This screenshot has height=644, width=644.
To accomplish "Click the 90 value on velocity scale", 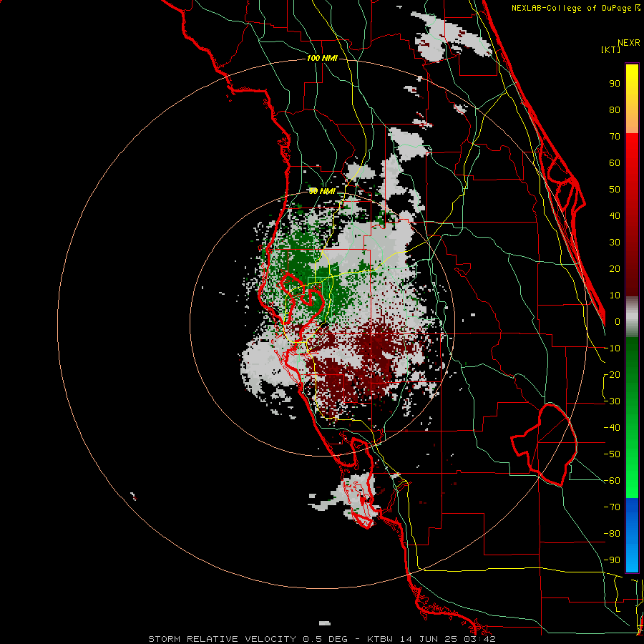I will (615, 84).
